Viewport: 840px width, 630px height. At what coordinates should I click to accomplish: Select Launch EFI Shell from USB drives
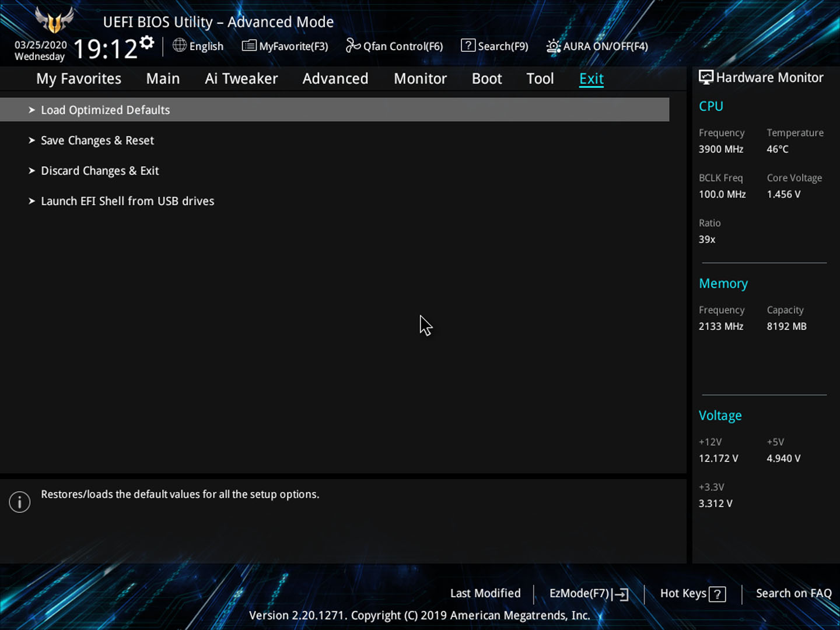[x=127, y=201]
